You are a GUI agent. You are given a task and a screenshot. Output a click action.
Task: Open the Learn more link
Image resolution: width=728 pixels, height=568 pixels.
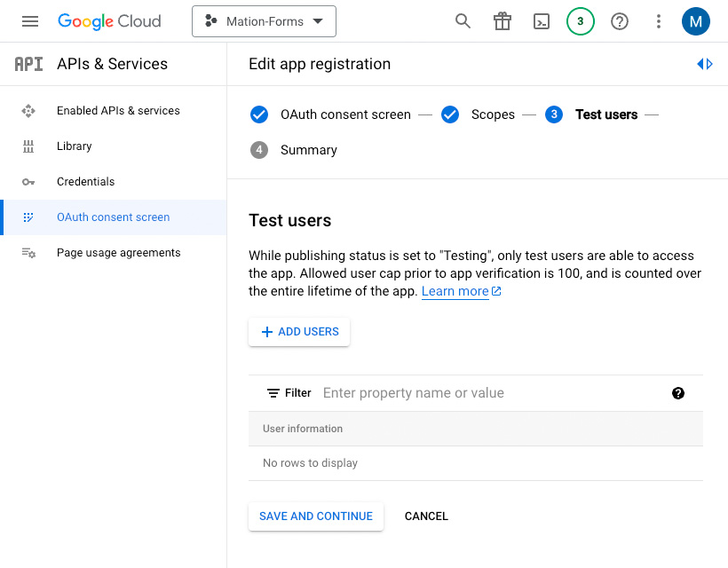455,291
